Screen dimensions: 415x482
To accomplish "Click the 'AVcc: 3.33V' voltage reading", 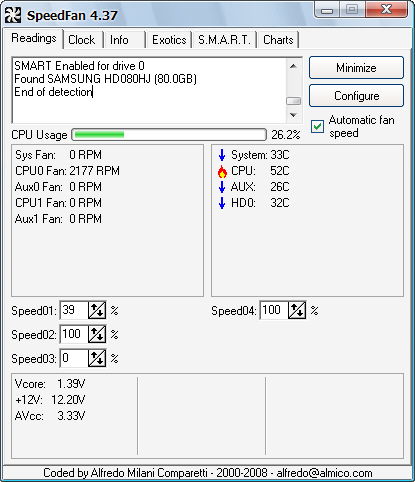I will (50, 416).
